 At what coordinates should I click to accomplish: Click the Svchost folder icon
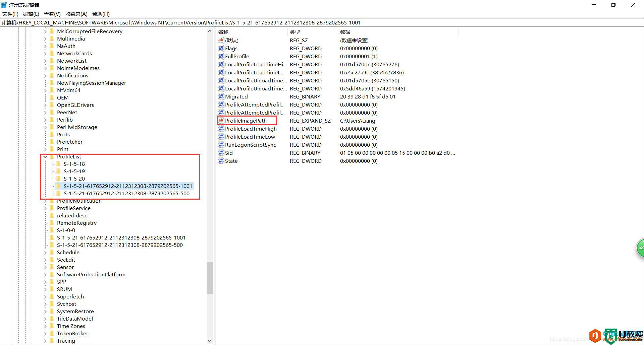point(52,304)
